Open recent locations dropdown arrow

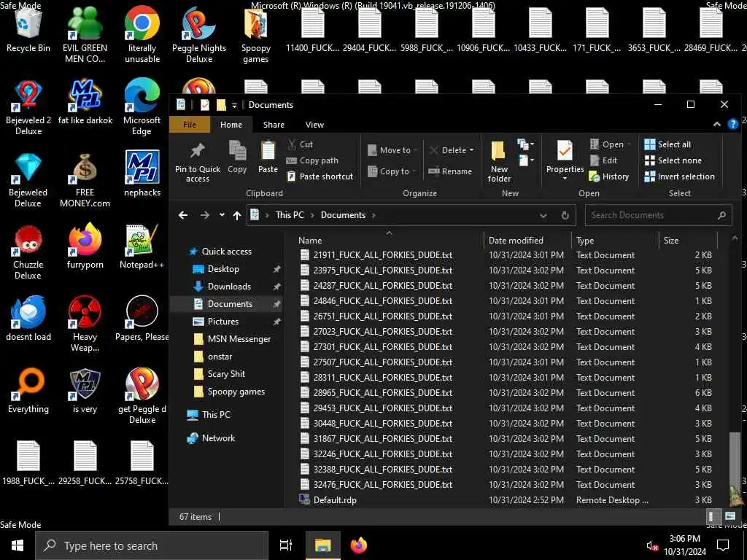(222, 215)
